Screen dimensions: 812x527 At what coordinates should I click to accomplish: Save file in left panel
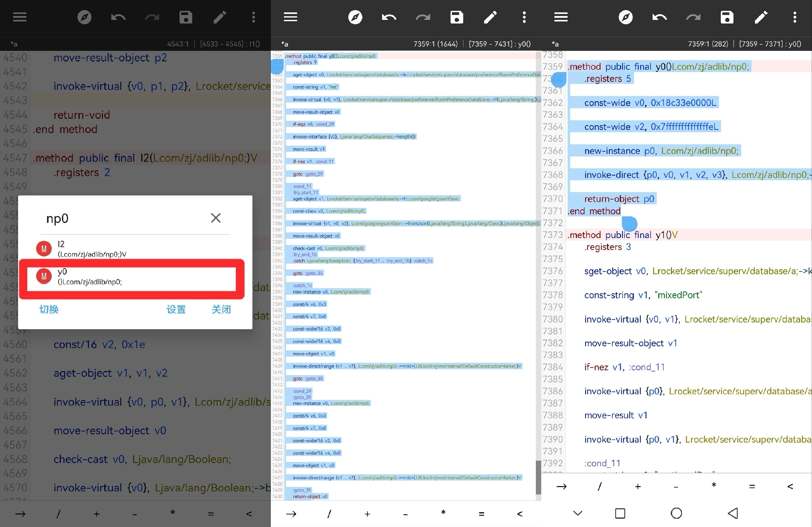pyautogui.click(x=185, y=17)
